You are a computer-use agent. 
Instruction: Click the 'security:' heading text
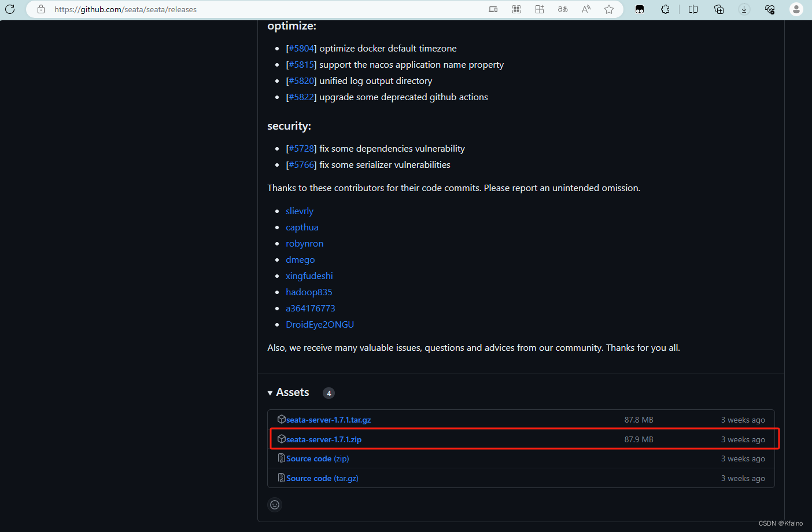[x=289, y=126]
